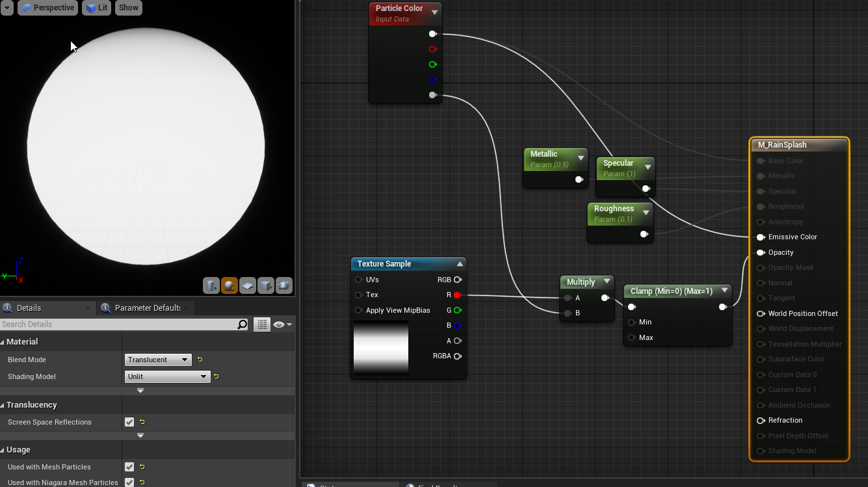The height and width of the screenshot is (487, 868).
Task: Click the gradient texture thumbnail on Texture Sample
Action: point(380,349)
